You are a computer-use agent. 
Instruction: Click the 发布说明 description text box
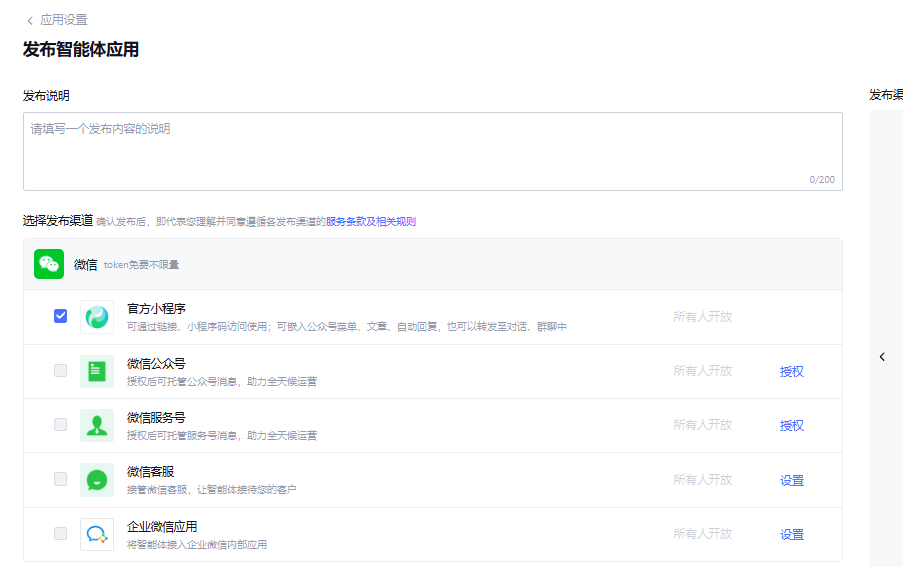[432, 151]
